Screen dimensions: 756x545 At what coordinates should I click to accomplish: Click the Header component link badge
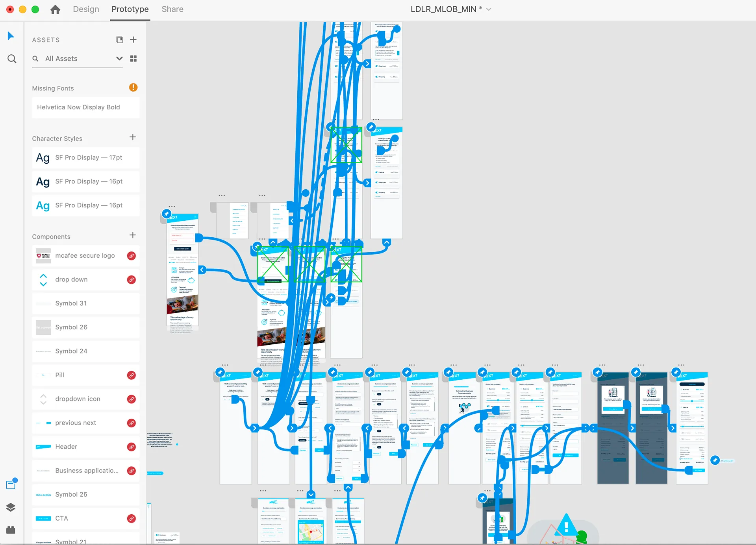(x=132, y=447)
